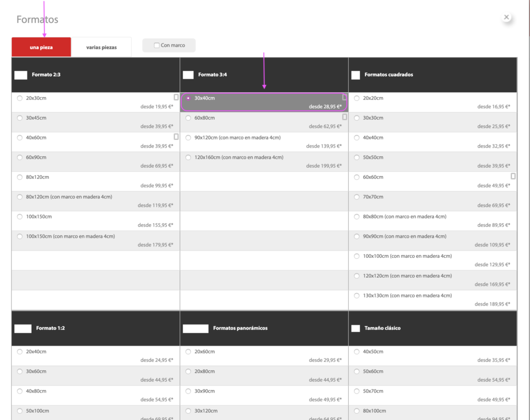Select the 40x50cm classic size
This screenshot has width=530, height=420.
click(433, 356)
